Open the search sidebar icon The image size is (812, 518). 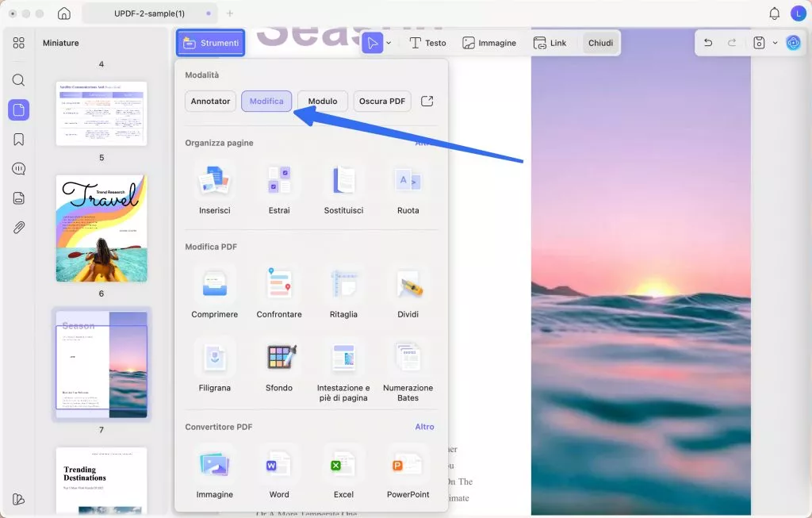pyautogui.click(x=19, y=80)
